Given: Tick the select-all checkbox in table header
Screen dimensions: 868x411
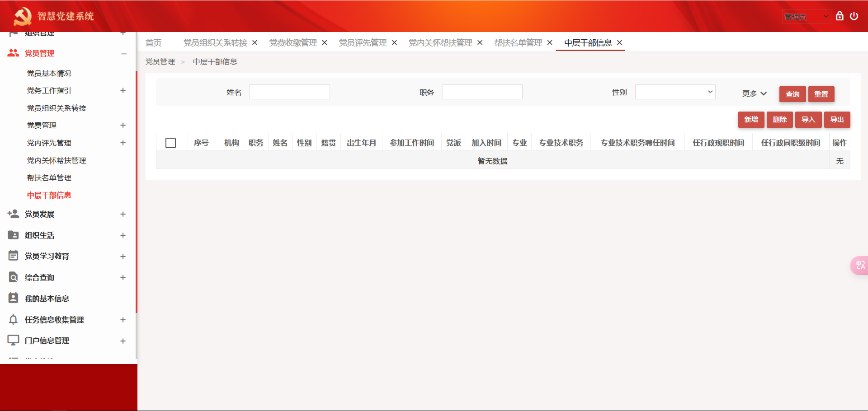Looking at the screenshot, I should point(170,143).
